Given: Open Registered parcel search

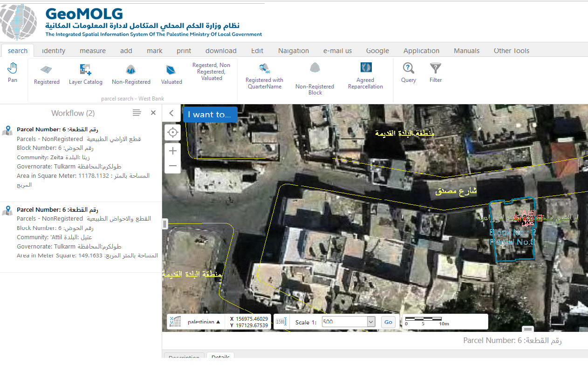Looking at the screenshot, I should [47, 75].
